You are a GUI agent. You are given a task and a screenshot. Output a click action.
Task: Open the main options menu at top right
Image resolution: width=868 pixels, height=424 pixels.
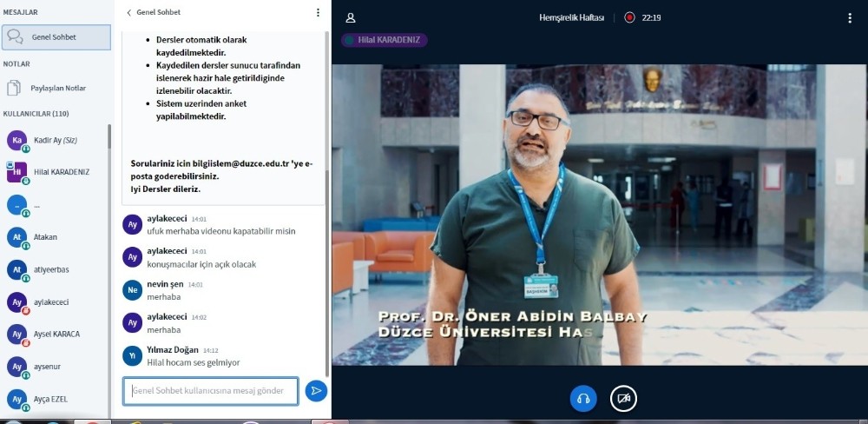pos(849,17)
